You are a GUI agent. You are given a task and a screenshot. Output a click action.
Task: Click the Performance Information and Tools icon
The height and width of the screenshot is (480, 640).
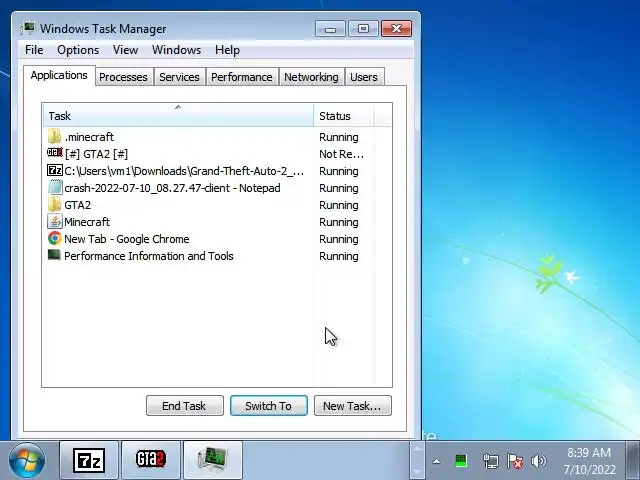(54, 255)
